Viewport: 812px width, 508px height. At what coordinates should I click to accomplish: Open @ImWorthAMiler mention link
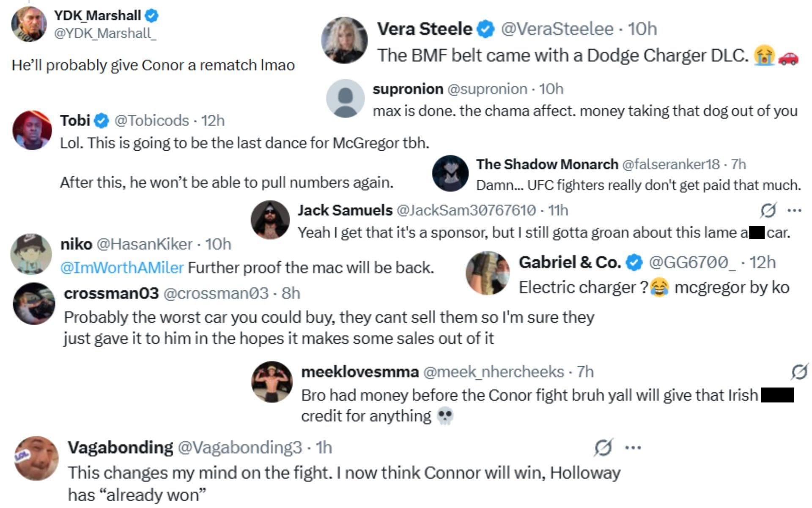[x=122, y=268]
